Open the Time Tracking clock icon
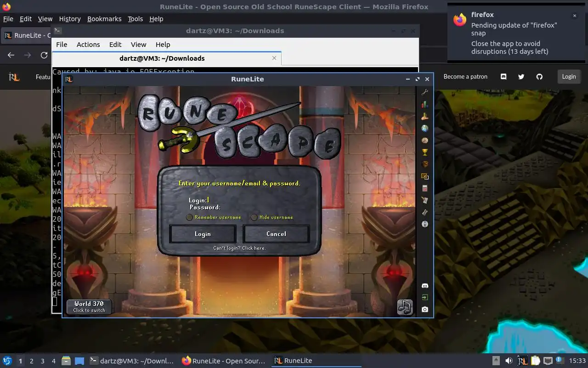This screenshot has width=588, height=368. click(425, 140)
